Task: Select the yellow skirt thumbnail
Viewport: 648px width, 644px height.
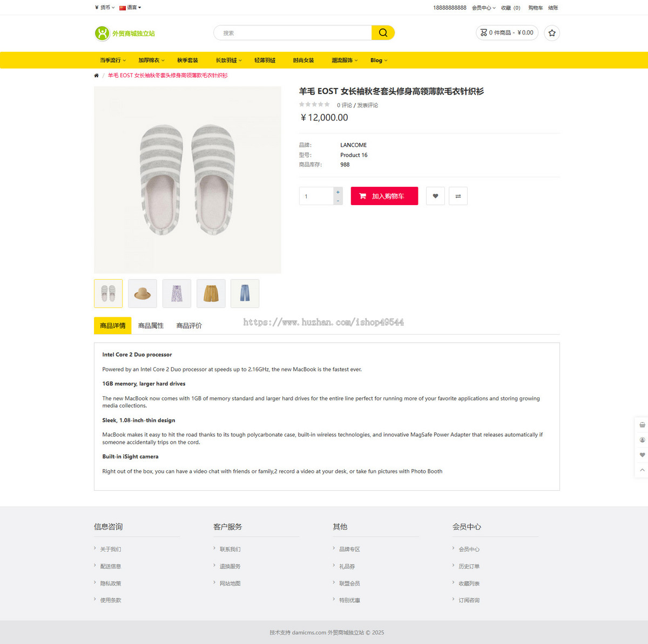Action: pos(211,294)
